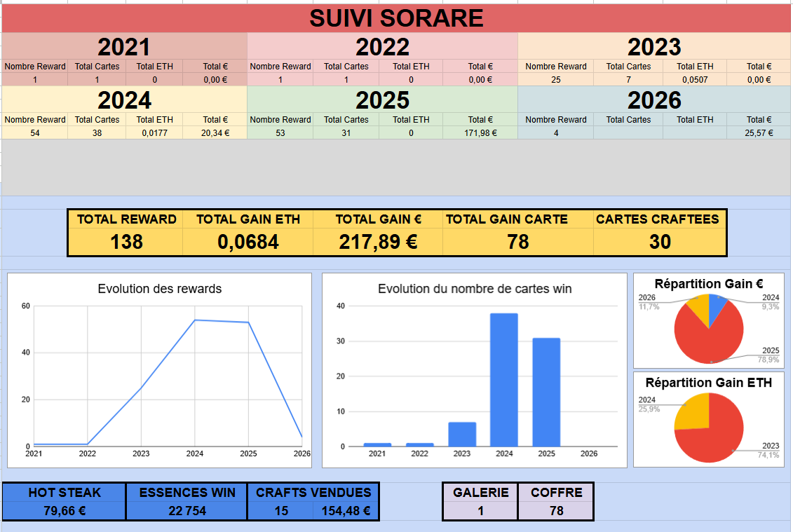Select Répartition Gain € chart title

(x=709, y=284)
